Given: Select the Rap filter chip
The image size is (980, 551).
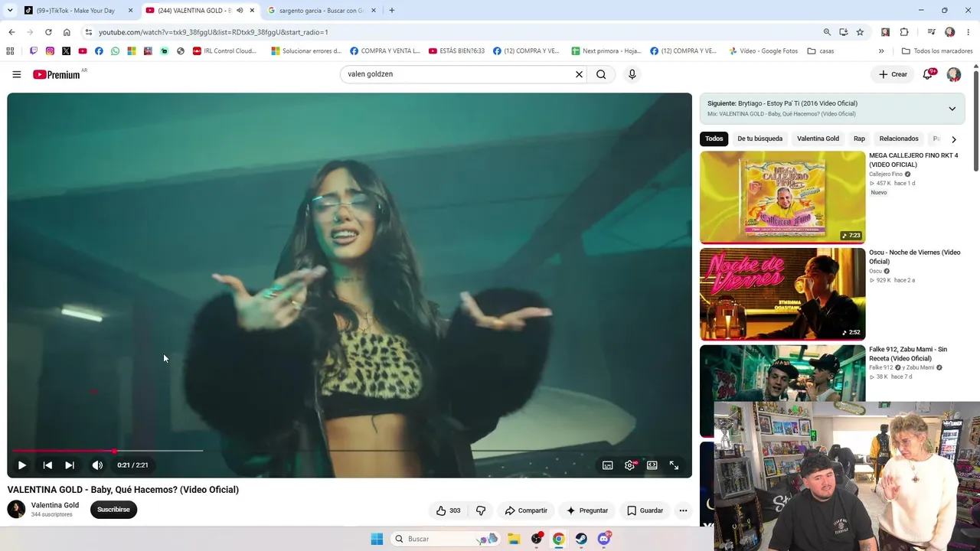Looking at the screenshot, I should coord(859,139).
